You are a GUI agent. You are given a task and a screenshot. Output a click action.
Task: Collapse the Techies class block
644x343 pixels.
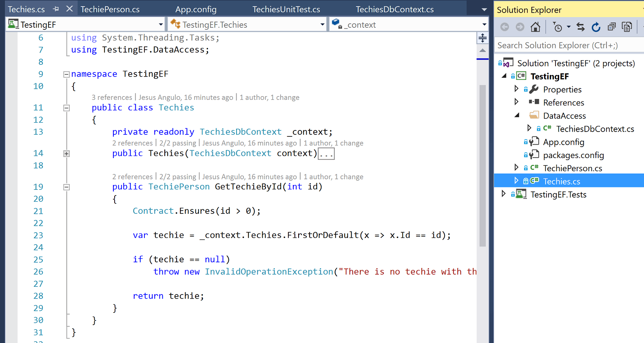66,108
